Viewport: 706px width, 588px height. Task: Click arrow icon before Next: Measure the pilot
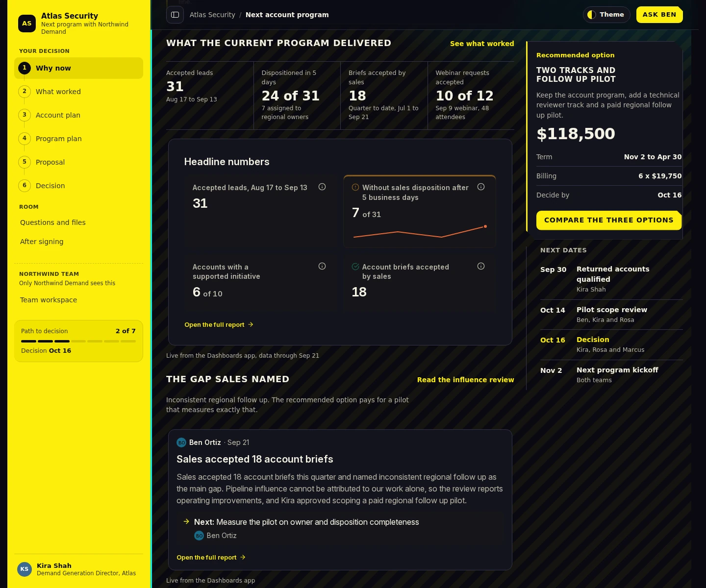[x=186, y=522]
